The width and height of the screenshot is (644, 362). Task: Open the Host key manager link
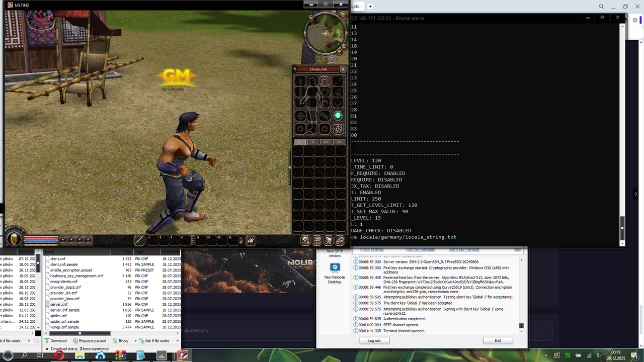[421, 249]
